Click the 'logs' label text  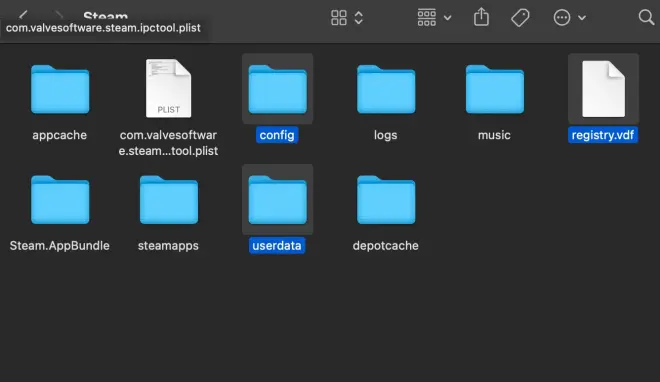pos(386,135)
